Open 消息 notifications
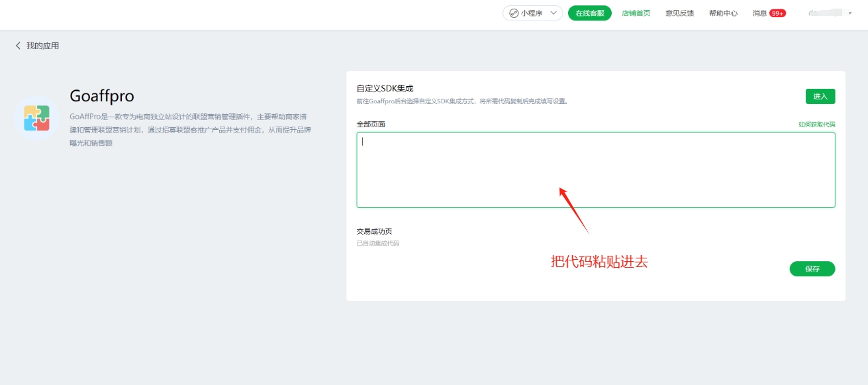 point(759,13)
